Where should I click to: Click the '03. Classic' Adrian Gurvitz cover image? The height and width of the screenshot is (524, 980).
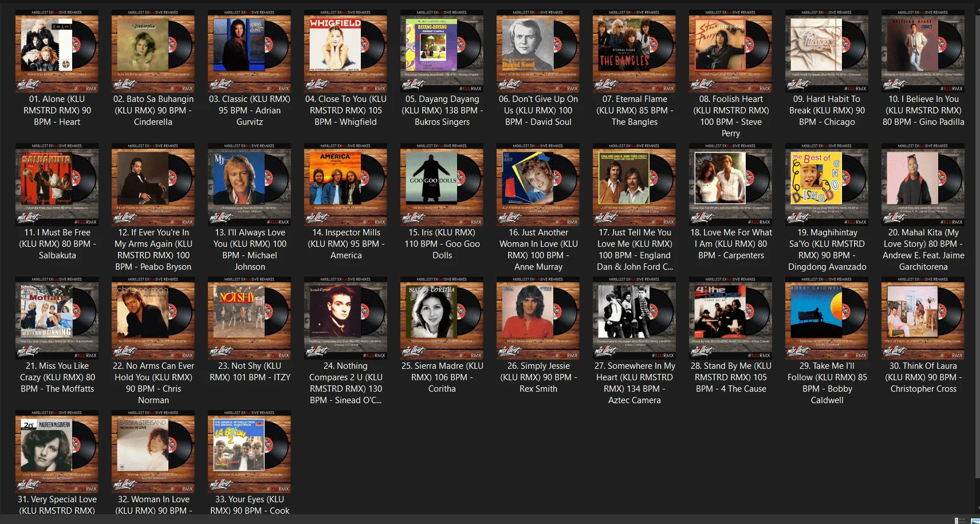pyautogui.click(x=250, y=51)
